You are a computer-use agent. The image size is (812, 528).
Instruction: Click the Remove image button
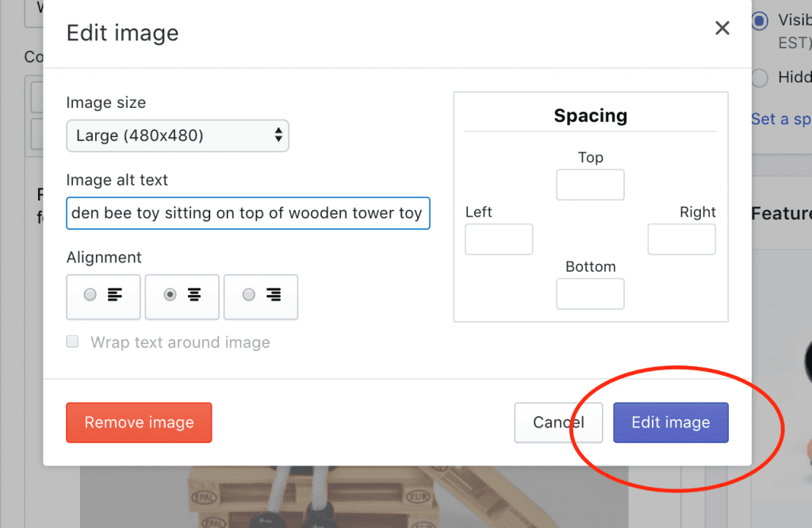pyautogui.click(x=138, y=422)
